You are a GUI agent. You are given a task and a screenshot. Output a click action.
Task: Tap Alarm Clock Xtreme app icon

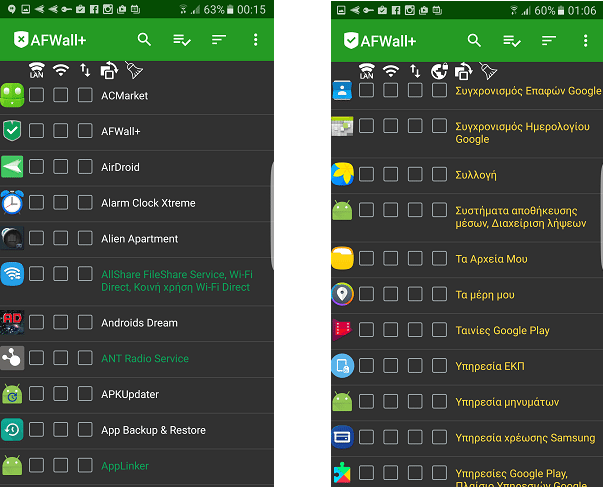[12, 202]
